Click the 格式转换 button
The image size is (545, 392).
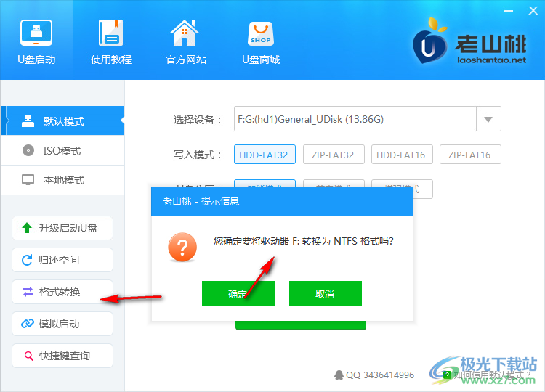(62, 292)
